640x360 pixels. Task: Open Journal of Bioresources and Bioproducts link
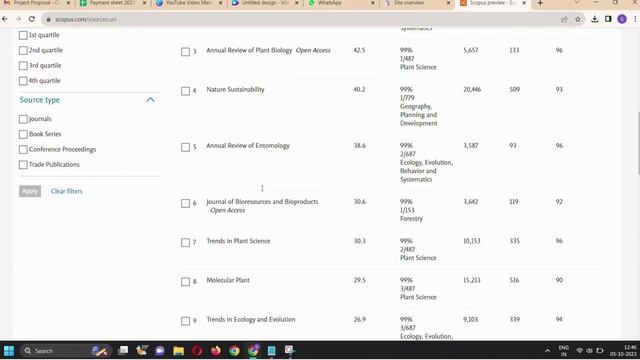point(262,202)
